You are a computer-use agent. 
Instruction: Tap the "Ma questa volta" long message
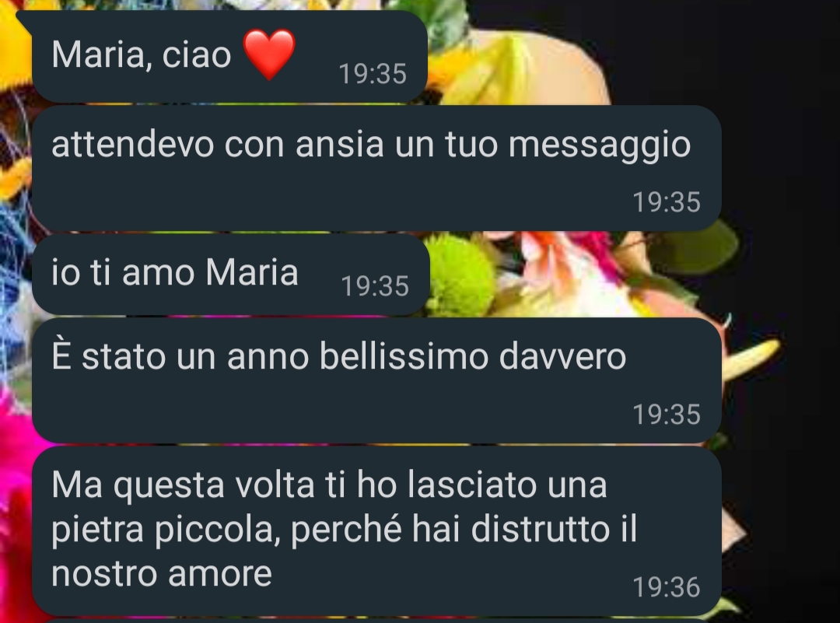point(376,530)
